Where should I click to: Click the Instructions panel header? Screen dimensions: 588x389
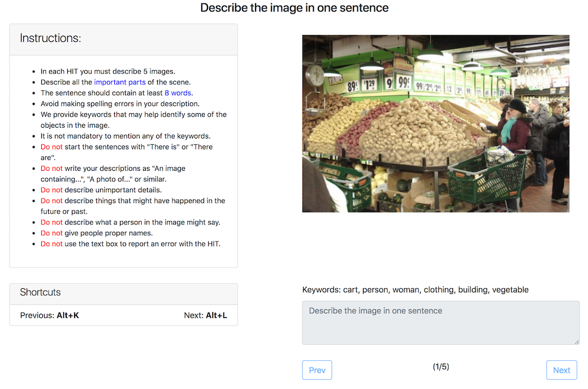point(123,40)
